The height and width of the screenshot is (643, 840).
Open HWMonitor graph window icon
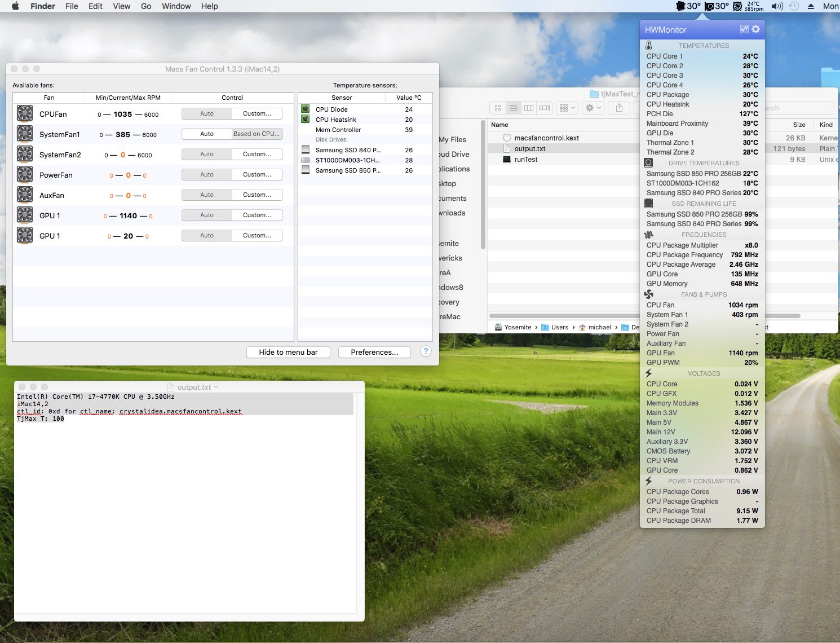click(744, 29)
